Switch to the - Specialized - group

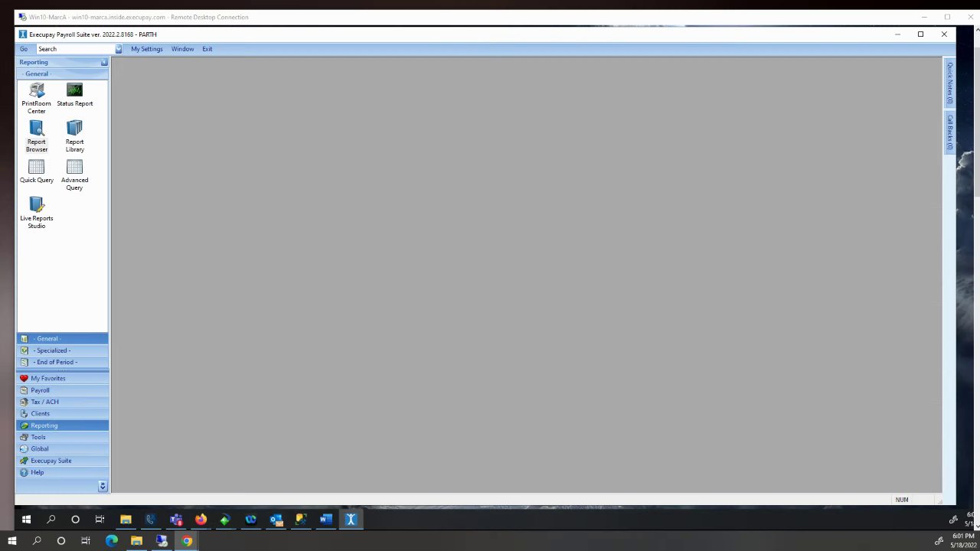point(62,350)
